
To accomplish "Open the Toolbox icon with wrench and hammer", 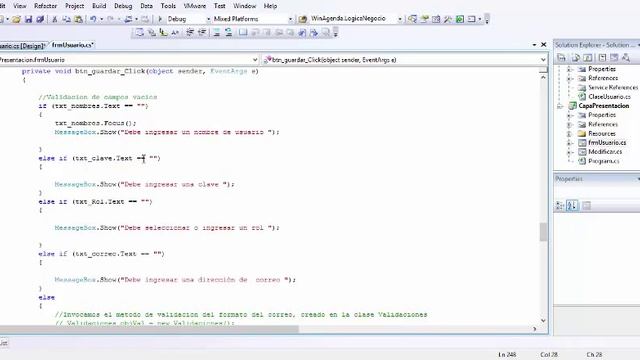I will [448, 19].
